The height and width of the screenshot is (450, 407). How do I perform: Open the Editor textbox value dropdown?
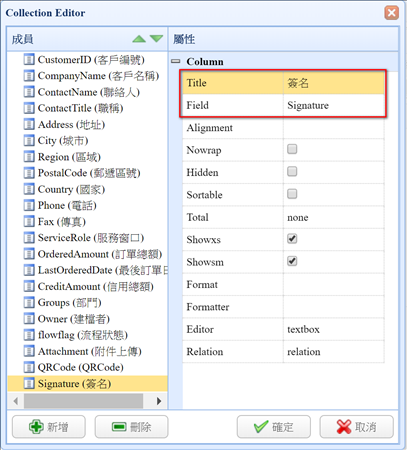pyautogui.click(x=333, y=329)
